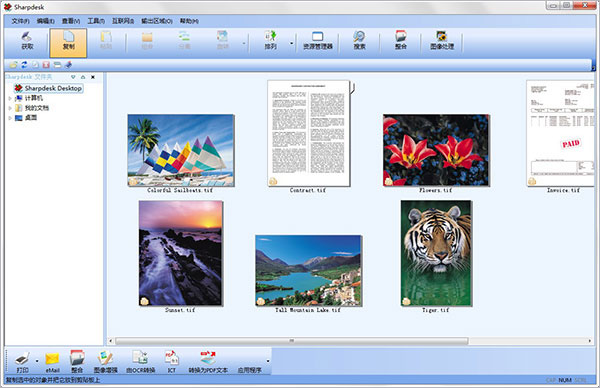Screen dimensions: 600x388
Task: Click the greyed-out 组合 (Combine) toolbar icon
Action: (147, 37)
